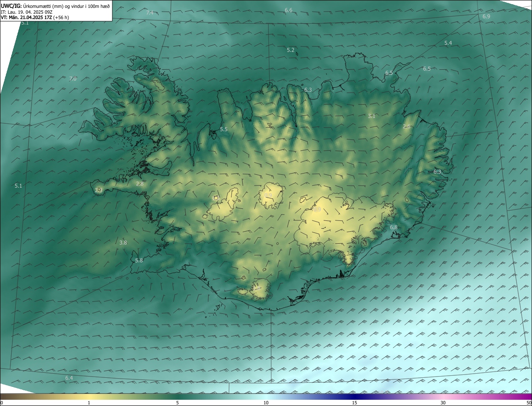Click the 5.2 value label on map
Screen dimensions: 532x406
click(x=291, y=50)
